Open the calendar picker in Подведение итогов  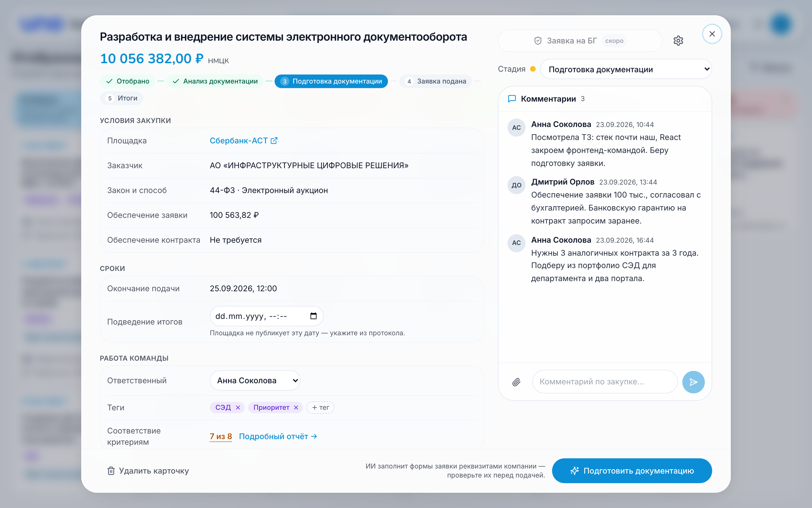pyautogui.click(x=314, y=316)
